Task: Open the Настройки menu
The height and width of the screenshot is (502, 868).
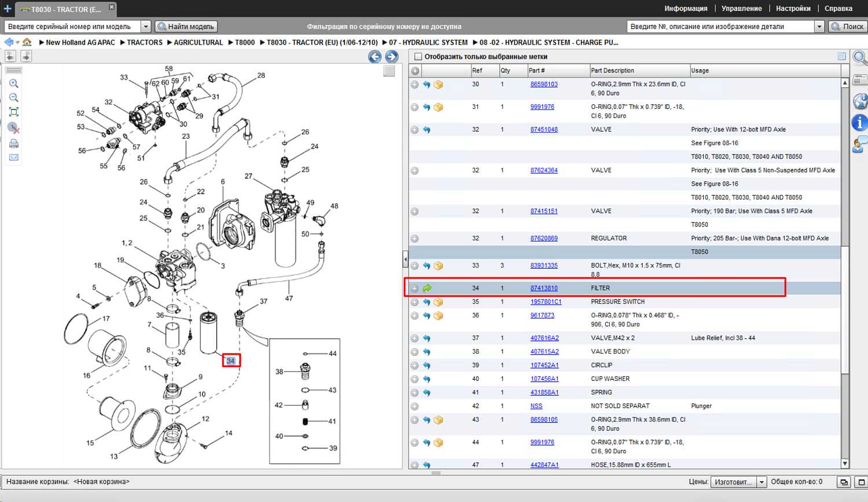Action: pyautogui.click(x=793, y=9)
